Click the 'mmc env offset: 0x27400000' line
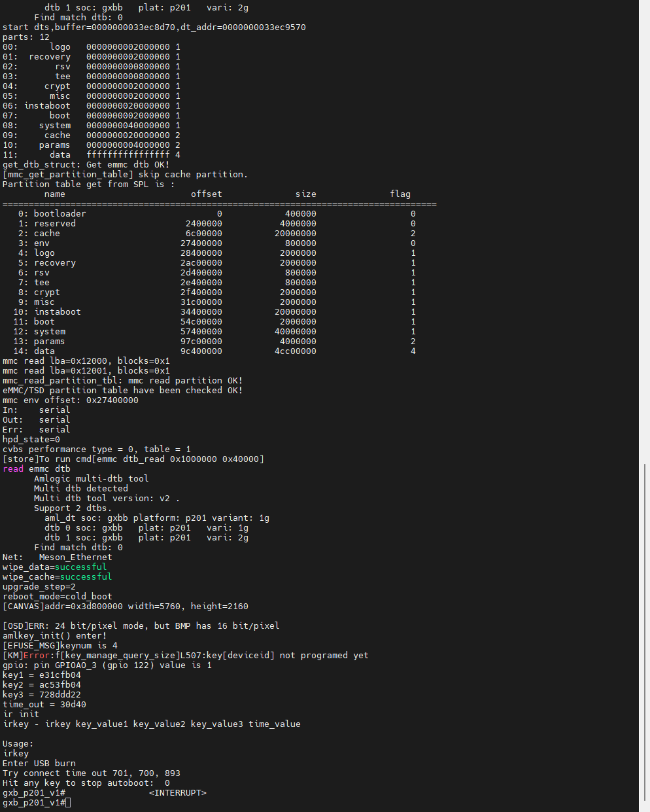 click(x=71, y=400)
